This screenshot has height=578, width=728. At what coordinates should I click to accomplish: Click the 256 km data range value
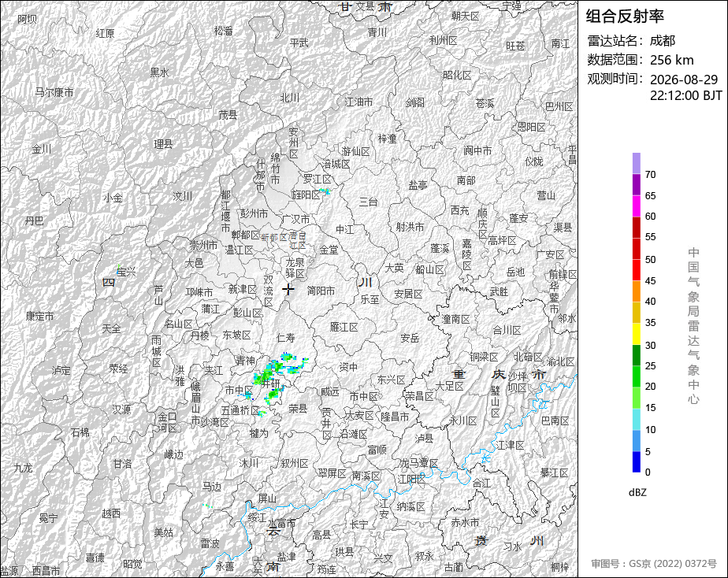pos(672,60)
